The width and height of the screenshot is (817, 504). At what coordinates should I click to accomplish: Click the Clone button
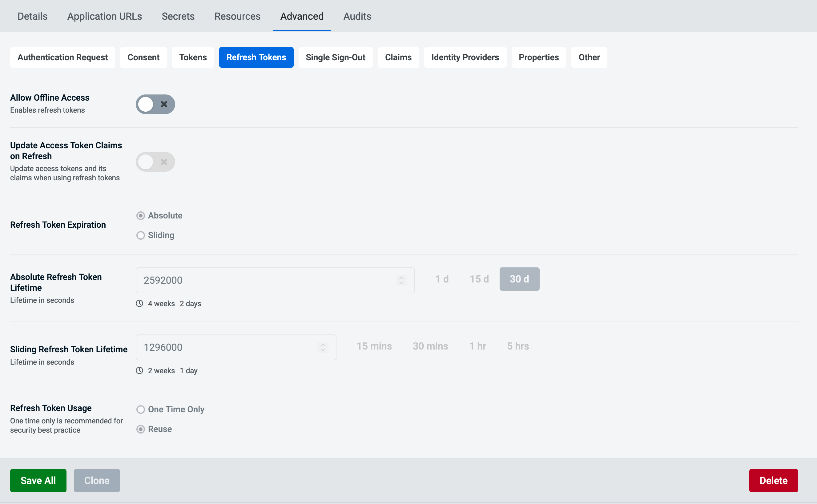tap(97, 480)
